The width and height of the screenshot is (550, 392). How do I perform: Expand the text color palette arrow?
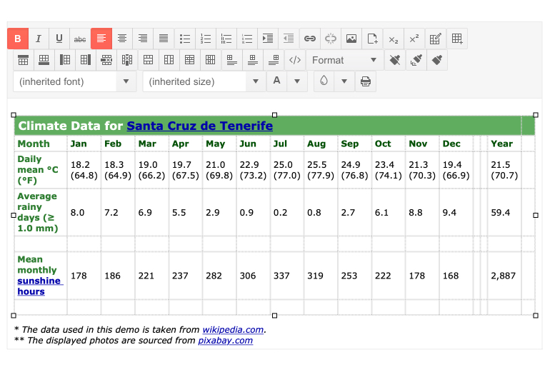297,81
